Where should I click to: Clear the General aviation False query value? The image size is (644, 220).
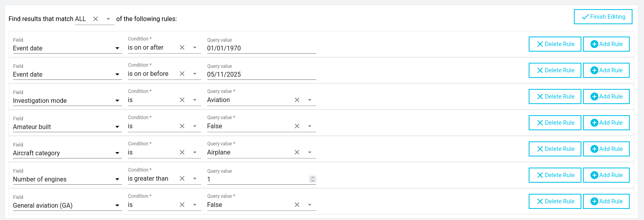point(297,205)
